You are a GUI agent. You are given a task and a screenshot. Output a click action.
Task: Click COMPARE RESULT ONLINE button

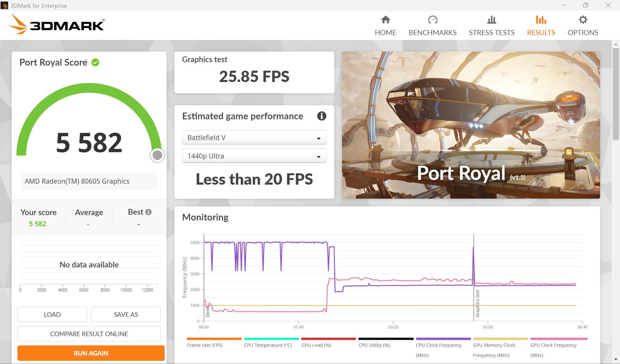[x=89, y=334]
